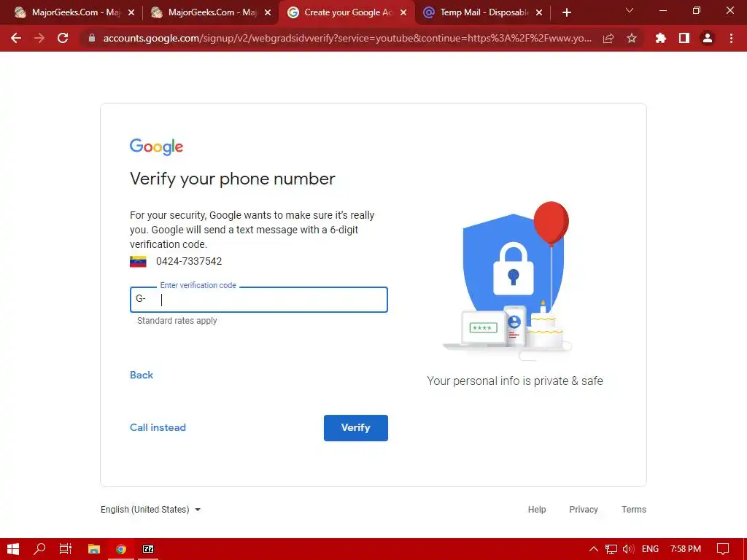The image size is (747, 560).
Task: Open the Chrome three-dot menu
Action: (x=731, y=38)
